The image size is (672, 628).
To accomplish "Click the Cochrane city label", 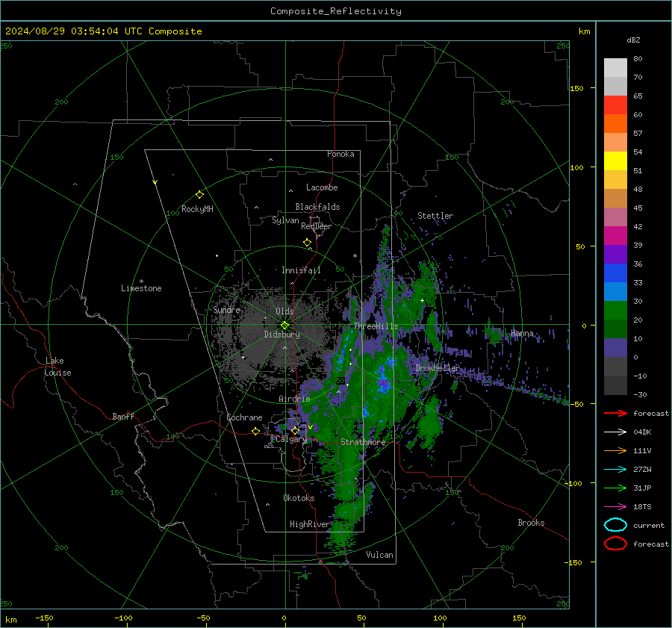I will pos(244,417).
